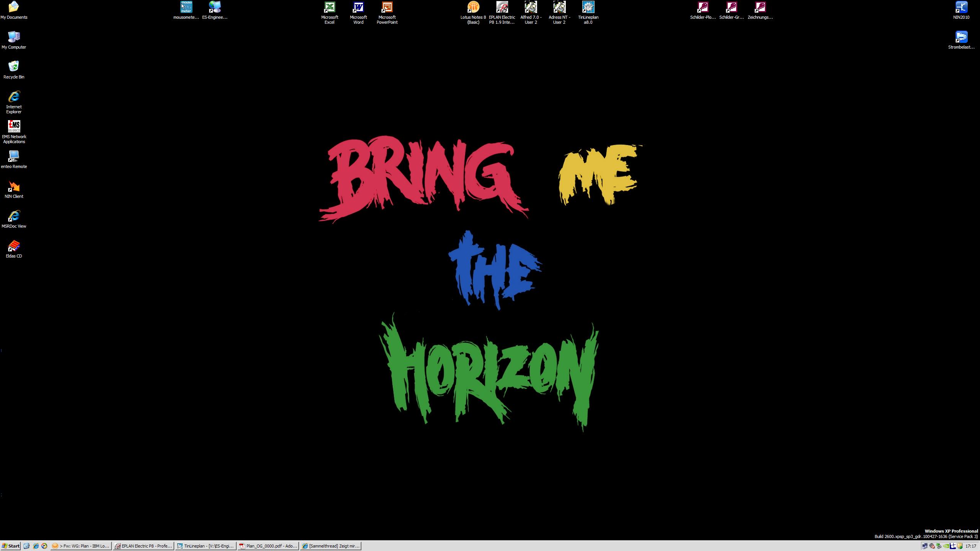980x551 pixels.
Task: Select the NIN2010 desktop icon
Action: click(x=961, y=8)
